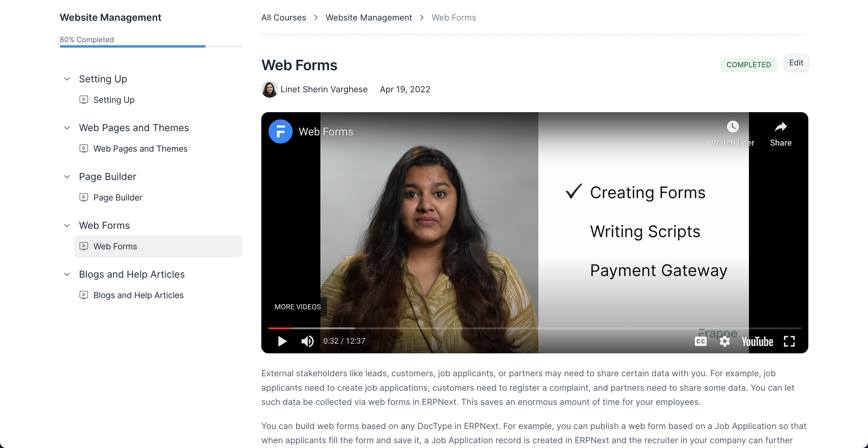Open the Setting Up lesson
Screen dimensions: 868x448
(158, 100)
